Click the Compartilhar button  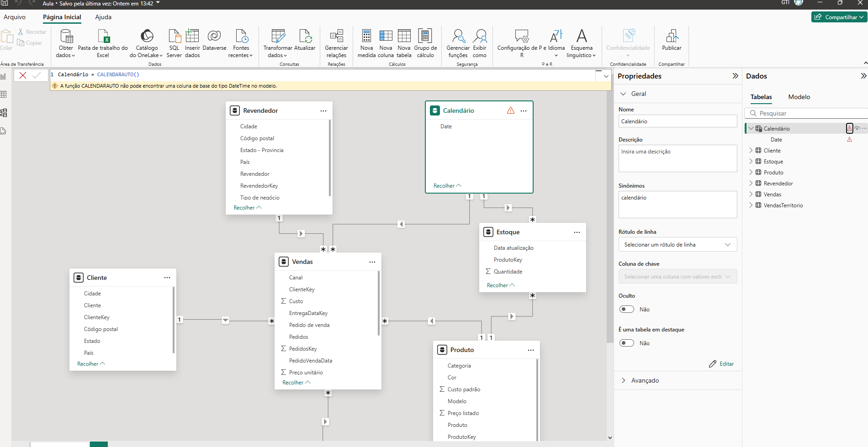pos(839,17)
